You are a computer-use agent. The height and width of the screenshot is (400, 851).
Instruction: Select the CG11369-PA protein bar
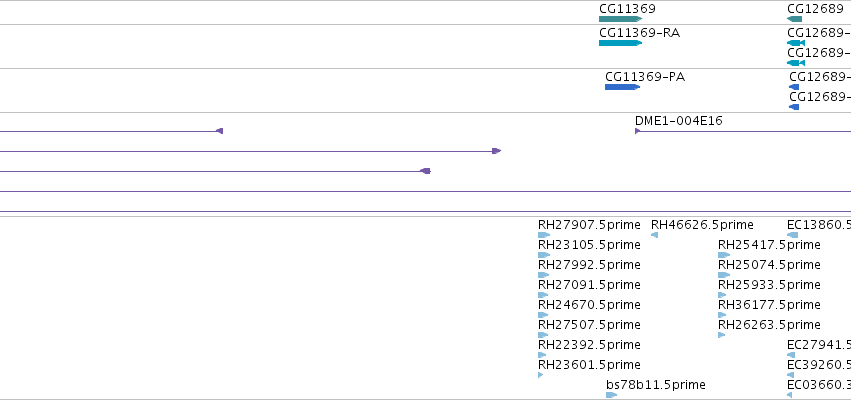[623, 87]
